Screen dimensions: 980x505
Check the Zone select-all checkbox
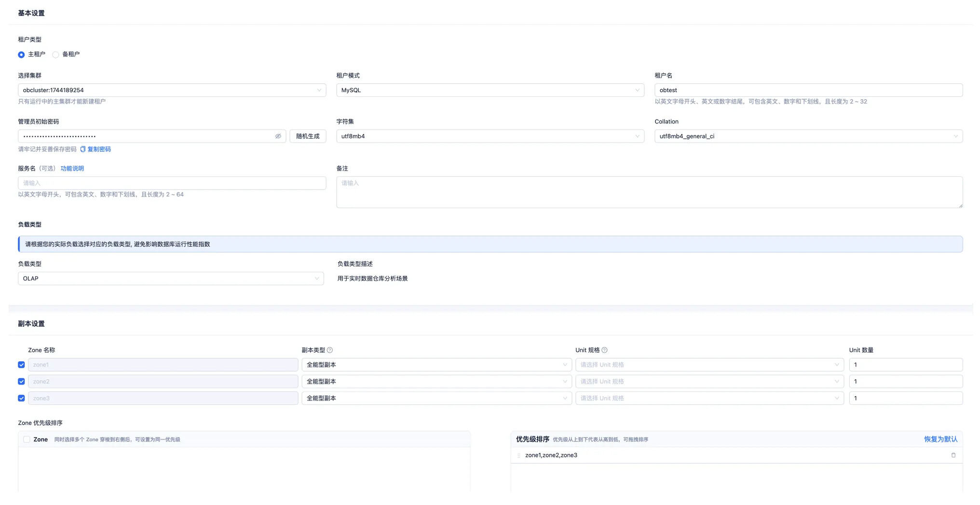pyautogui.click(x=27, y=439)
